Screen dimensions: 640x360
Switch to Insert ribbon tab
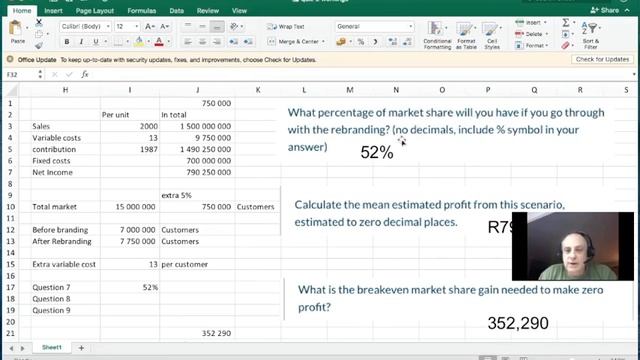53,11
